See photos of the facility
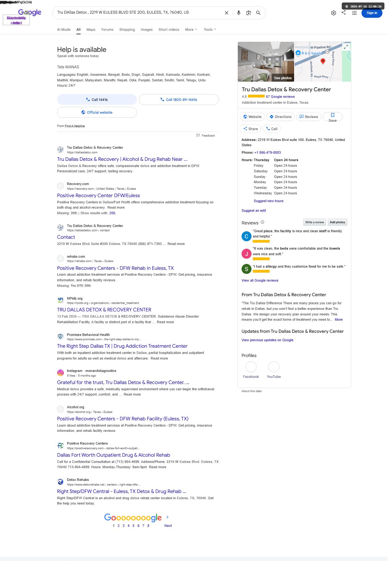This screenshot has width=392, height=561. [283, 78]
